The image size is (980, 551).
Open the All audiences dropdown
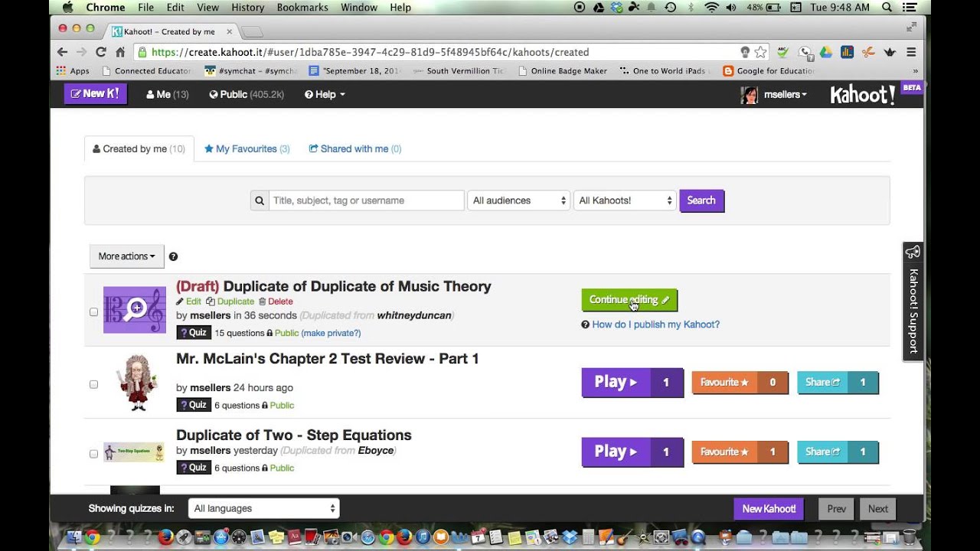[519, 201]
